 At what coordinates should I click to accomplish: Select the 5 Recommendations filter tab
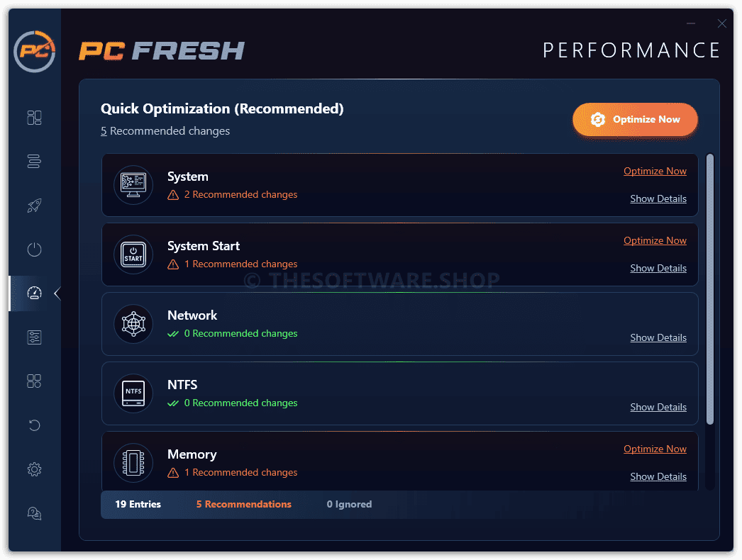tap(244, 504)
